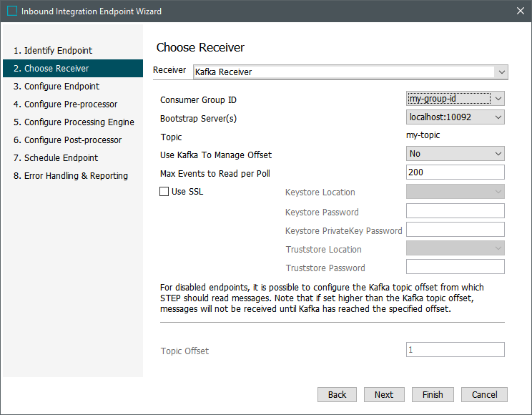Screen dimensions: 532x415
Task: Close the Inbound Integration Endpoint Wizard
Action: pyautogui.click(x=520, y=11)
